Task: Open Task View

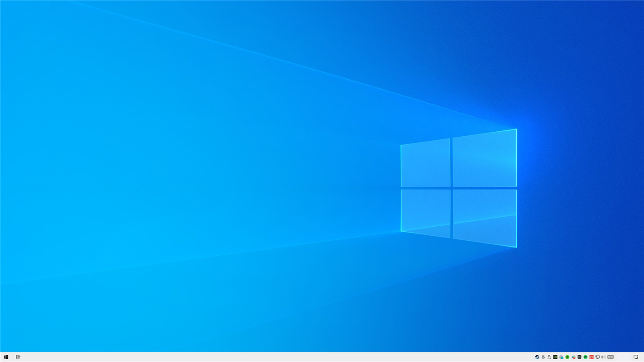Action: (x=18, y=357)
